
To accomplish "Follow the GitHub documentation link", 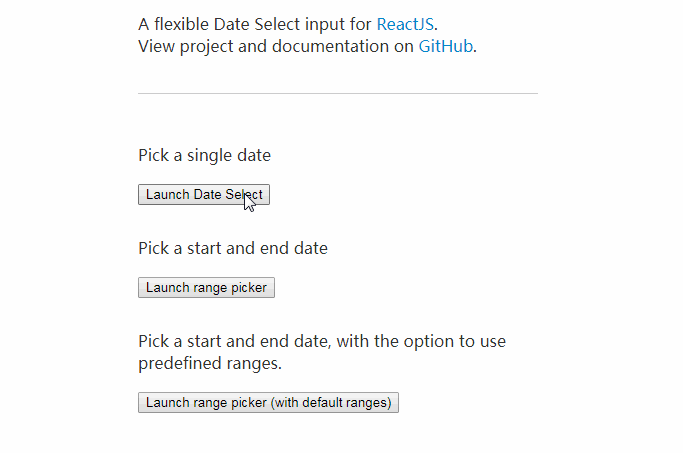I will pyautogui.click(x=445, y=46).
